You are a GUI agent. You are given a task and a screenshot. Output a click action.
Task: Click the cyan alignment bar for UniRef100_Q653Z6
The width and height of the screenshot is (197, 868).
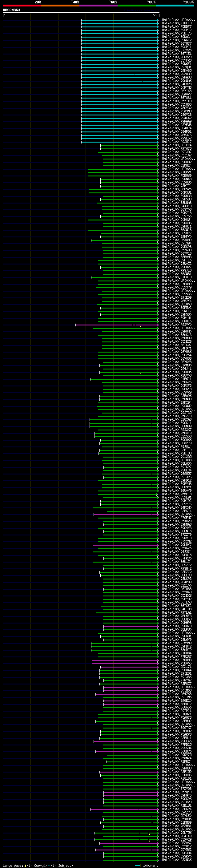click(120, 135)
